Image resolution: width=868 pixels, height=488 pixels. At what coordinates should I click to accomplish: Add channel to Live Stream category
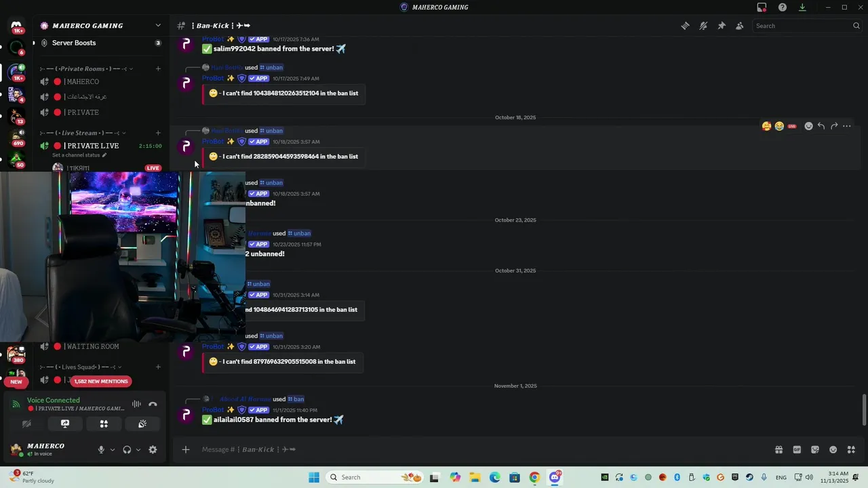[158, 133]
